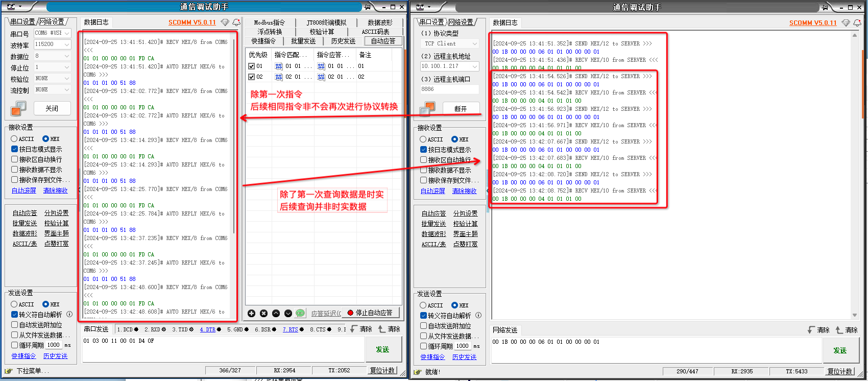
Task: Uncheck auto-reply rule 02 checkbox
Action: 251,77
